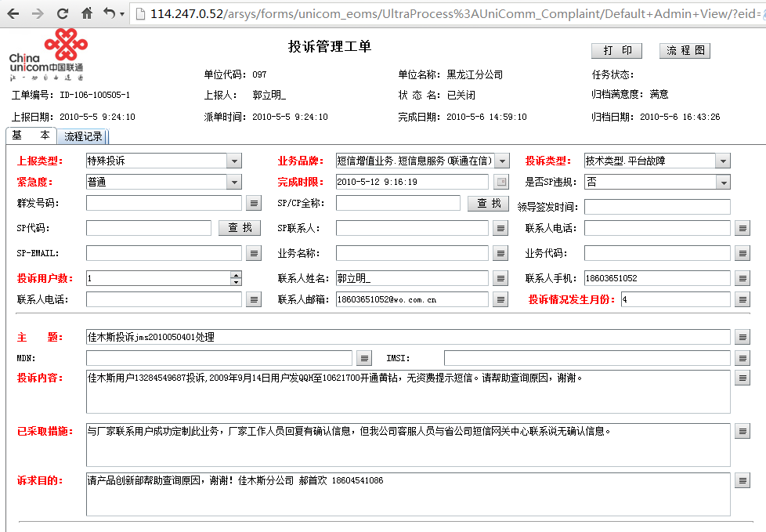This screenshot has height=532, width=766.
Task: Click the 完成时限 date field
Action: [x=412, y=182]
